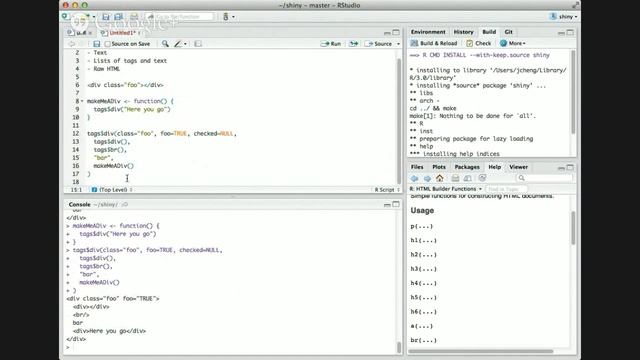640x360 pixels.
Task: Maximize the Build pane
Action: (570, 32)
